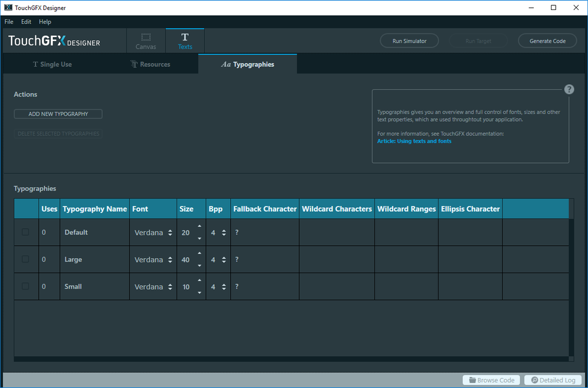Open 'Using texts and fonts' article link
The image size is (588, 388).
click(x=414, y=141)
